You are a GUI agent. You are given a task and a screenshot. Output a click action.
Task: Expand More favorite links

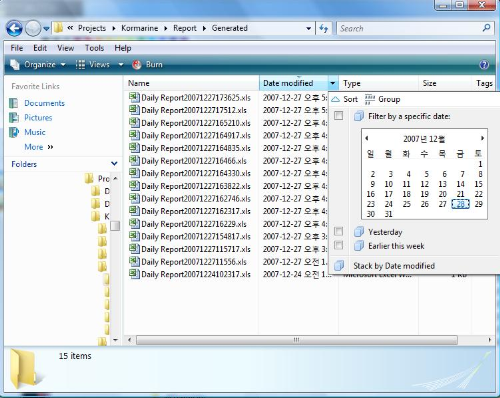click(x=39, y=147)
